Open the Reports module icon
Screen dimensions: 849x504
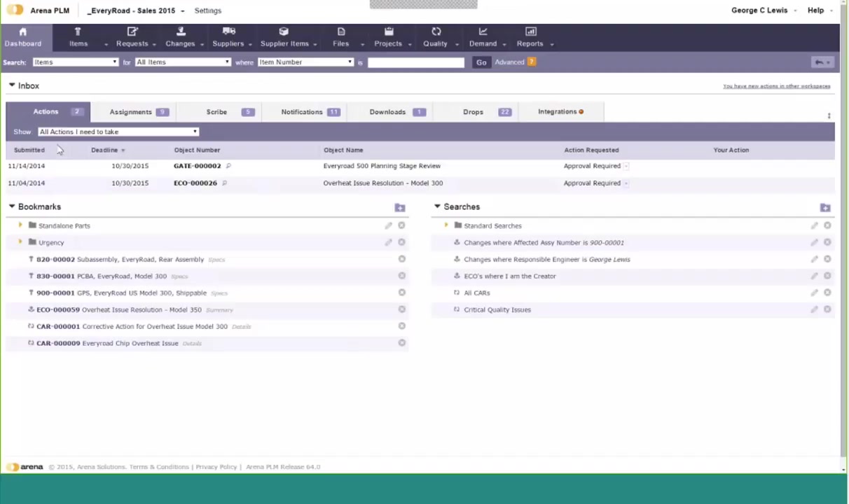point(530,31)
